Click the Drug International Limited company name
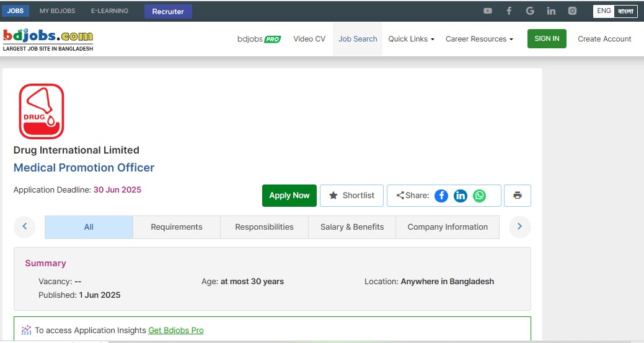The width and height of the screenshot is (644, 343). point(76,150)
